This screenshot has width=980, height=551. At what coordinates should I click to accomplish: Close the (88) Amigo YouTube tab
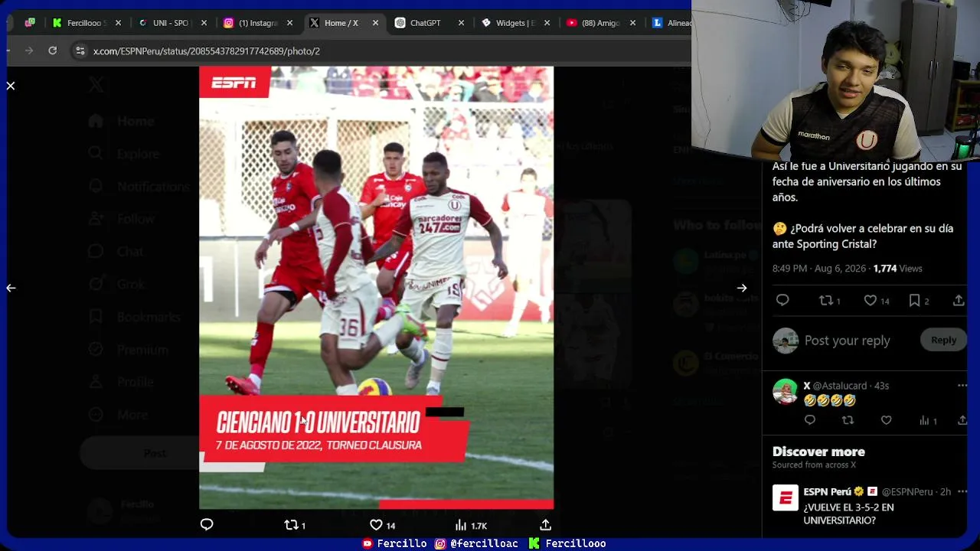pos(632,23)
